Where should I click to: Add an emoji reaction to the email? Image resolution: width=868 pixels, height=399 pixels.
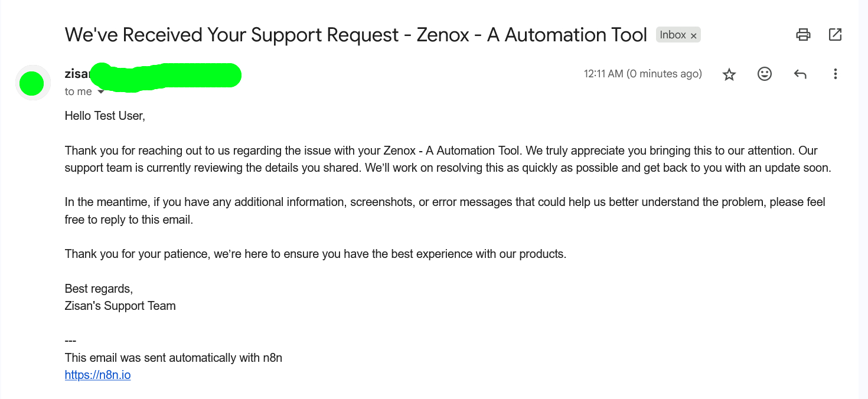tap(765, 74)
